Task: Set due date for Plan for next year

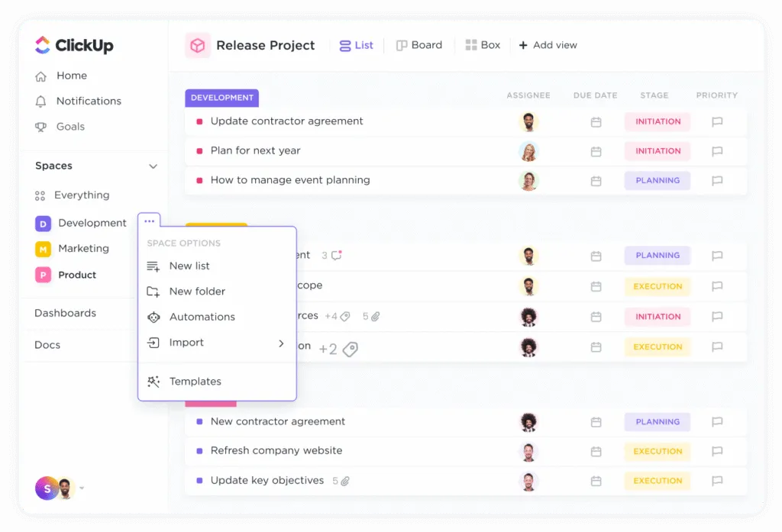Action: [596, 151]
